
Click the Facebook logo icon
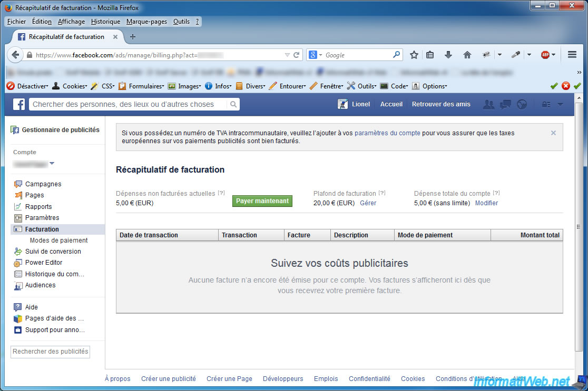click(19, 104)
